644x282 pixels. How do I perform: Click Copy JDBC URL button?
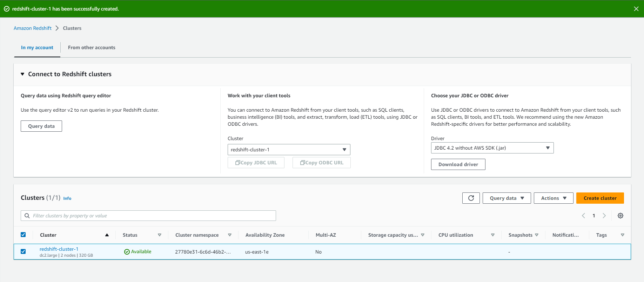256,163
